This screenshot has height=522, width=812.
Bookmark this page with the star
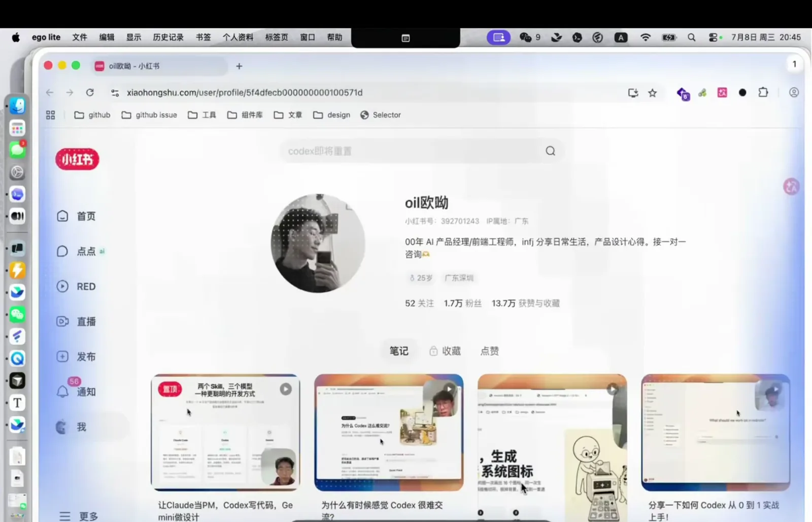click(x=653, y=92)
